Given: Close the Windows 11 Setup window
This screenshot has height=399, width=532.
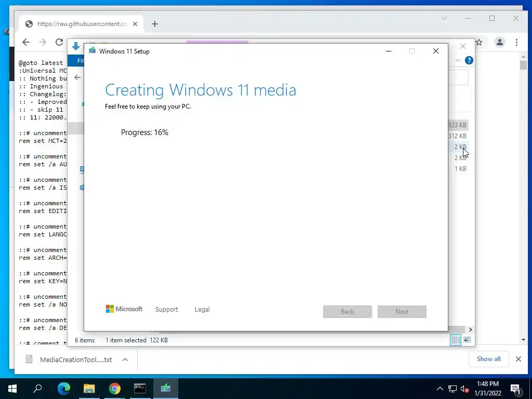Looking at the screenshot, I should 436,51.
